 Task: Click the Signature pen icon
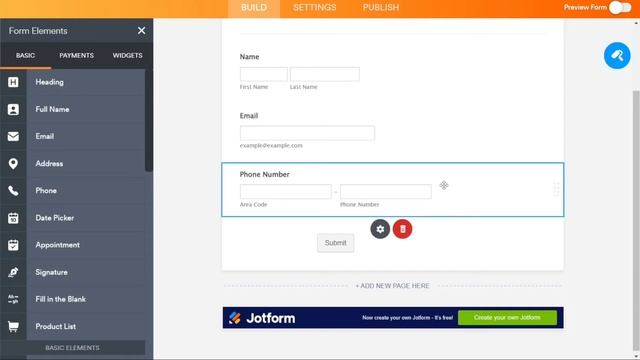[13, 272]
